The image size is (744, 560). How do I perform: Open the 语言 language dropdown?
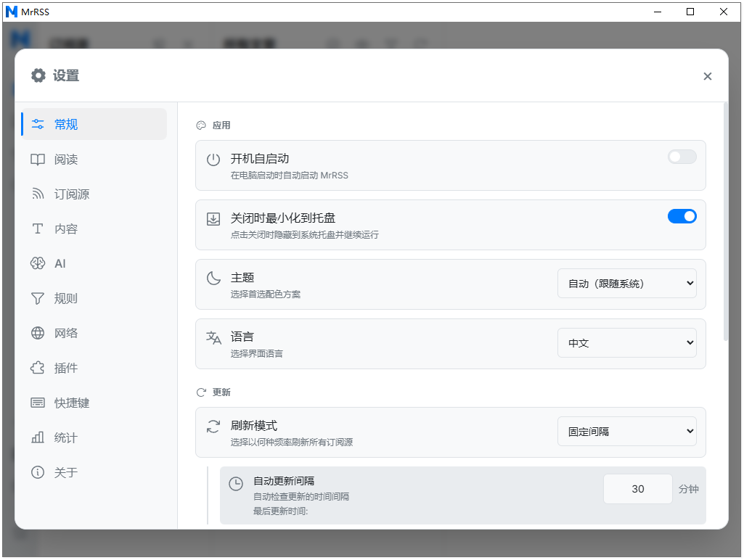[626, 342]
